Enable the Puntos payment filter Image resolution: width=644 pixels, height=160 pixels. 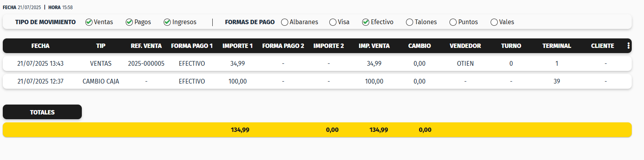click(x=453, y=22)
